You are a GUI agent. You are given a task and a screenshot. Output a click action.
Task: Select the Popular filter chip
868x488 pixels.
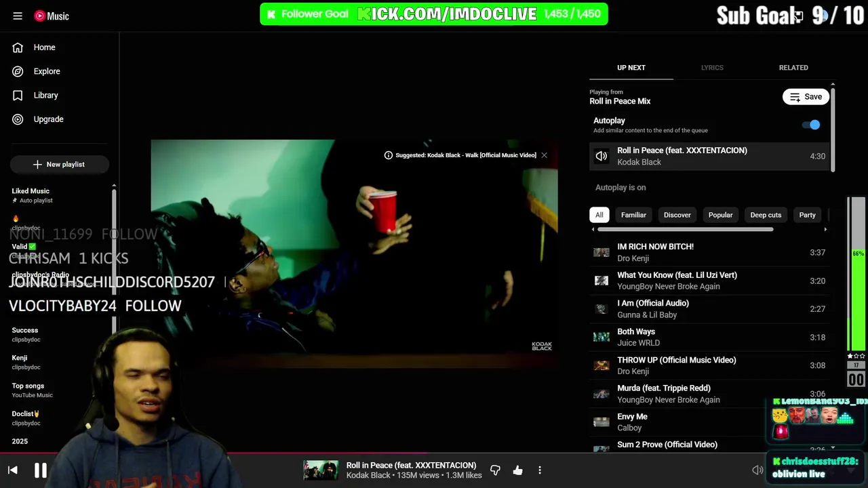(x=720, y=215)
